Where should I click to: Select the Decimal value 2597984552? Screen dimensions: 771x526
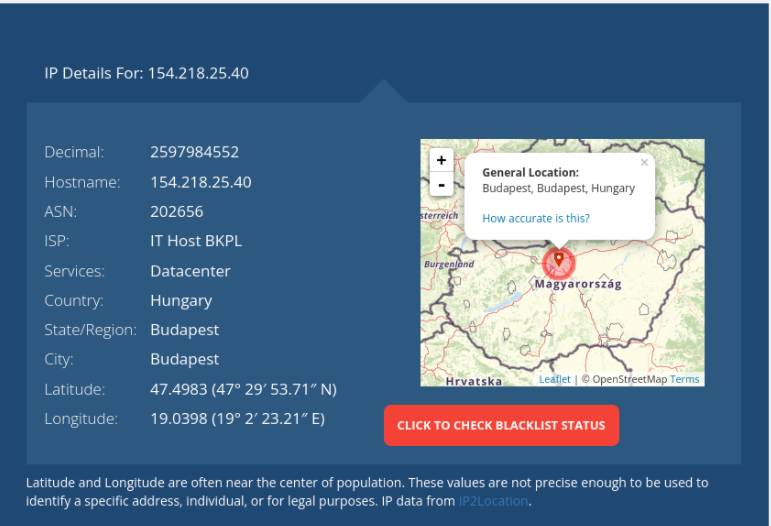coord(194,153)
